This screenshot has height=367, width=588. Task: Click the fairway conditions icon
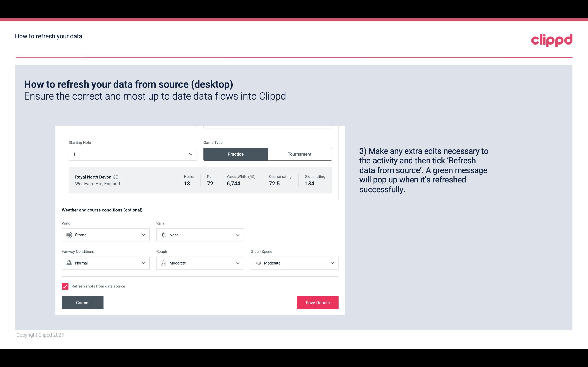tap(69, 263)
